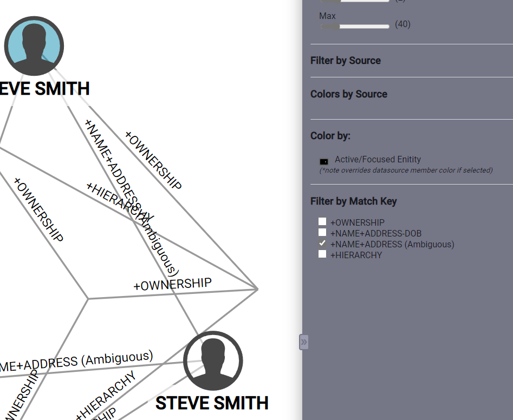Select the top entity's blue profile silhouette
The height and width of the screenshot is (420, 513).
pyautogui.click(x=34, y=46)
